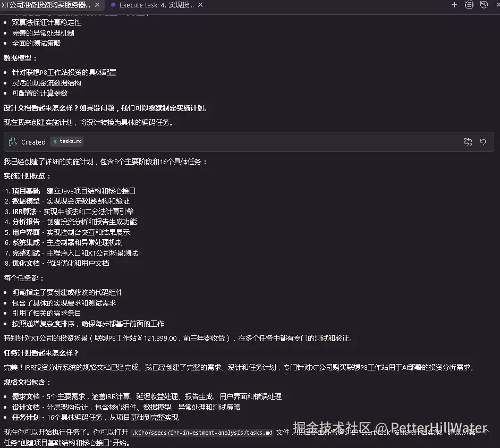
Task: Open a new chat session with plus icon
Action: 454,5
